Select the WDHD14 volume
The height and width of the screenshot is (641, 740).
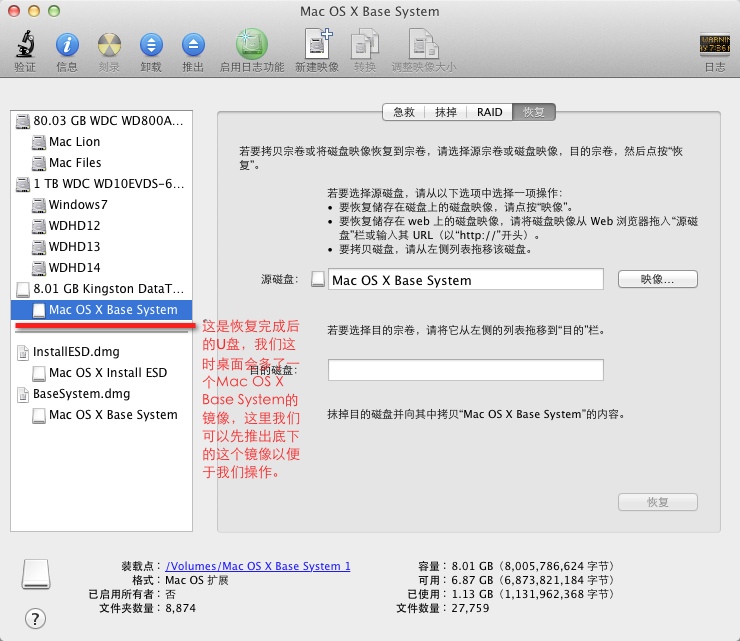(101, 268)
